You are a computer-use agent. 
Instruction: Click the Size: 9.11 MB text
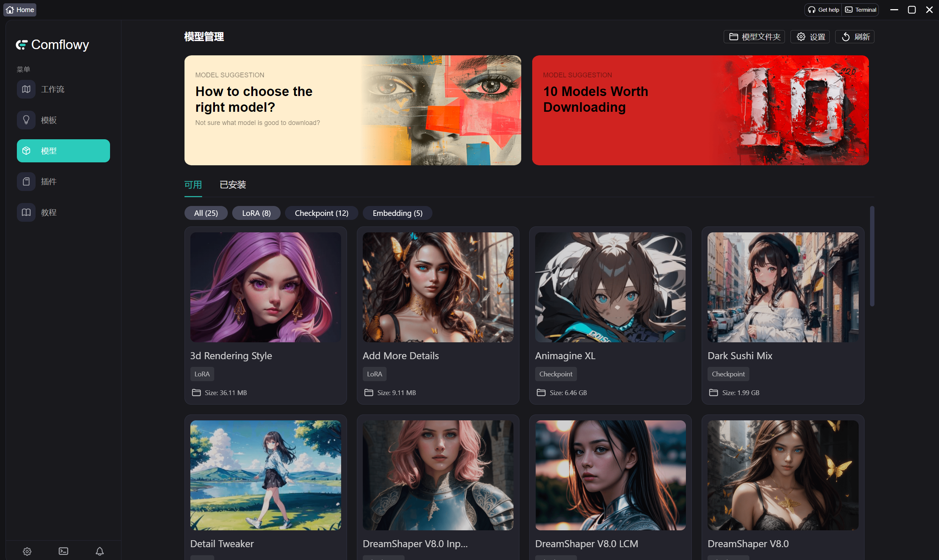coord(397,393)
